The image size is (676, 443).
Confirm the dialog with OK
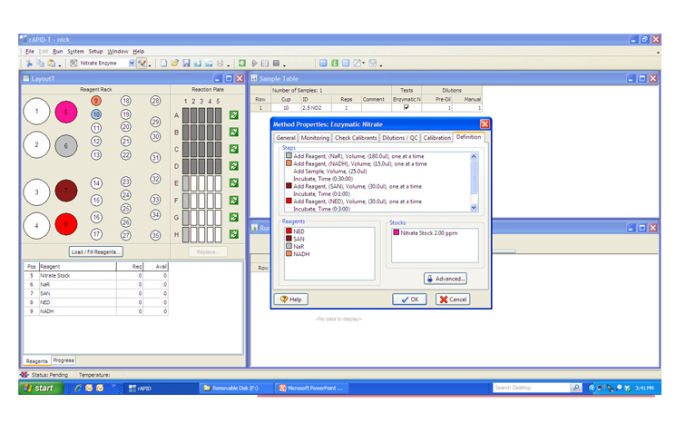pyautogui.click(x=411, y=299)
